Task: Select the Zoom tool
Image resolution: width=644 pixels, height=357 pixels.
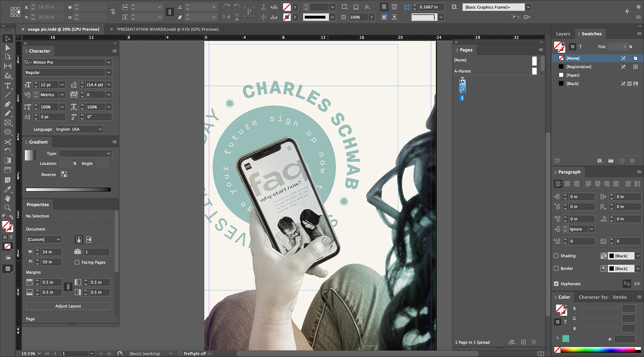Action: pyautogui.click(x=7, y=208)
